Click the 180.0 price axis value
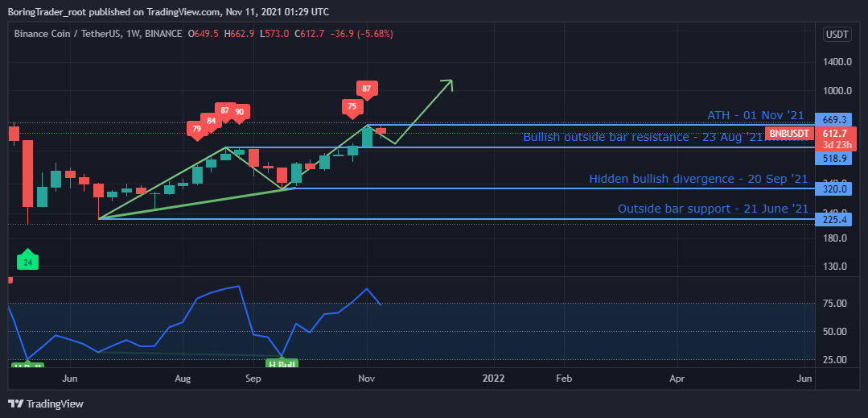 pos(836,238)
